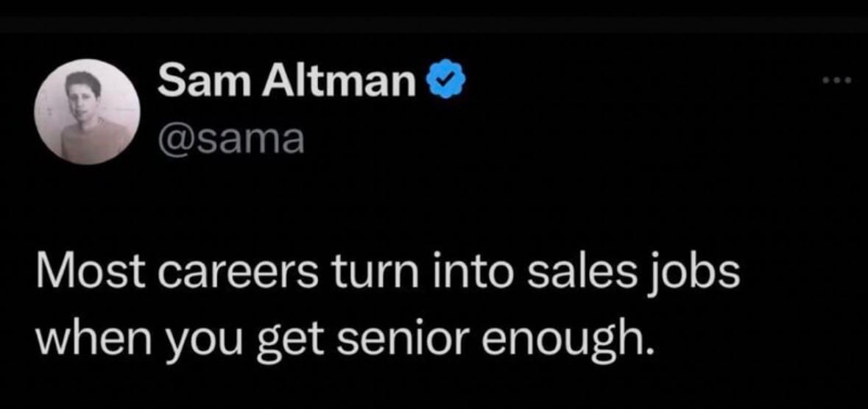868x409 pixels.
Task: Open the three-dot more options menu
Action: click(836, 79)
